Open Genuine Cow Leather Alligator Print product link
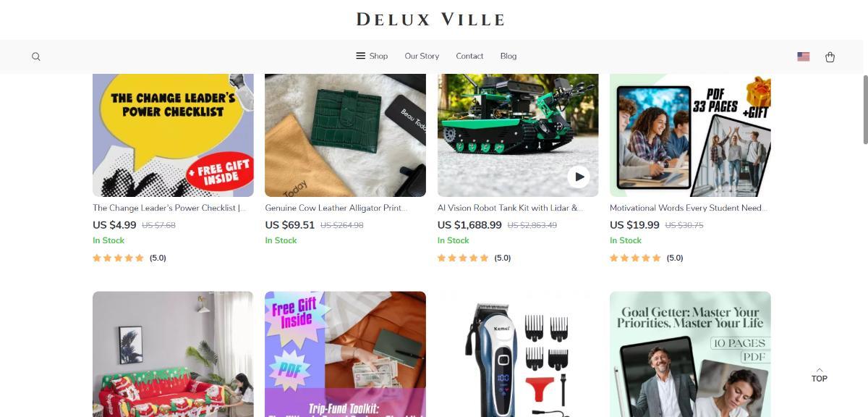Viewport: 868px width, 417px height. click(x=336, y=208)
